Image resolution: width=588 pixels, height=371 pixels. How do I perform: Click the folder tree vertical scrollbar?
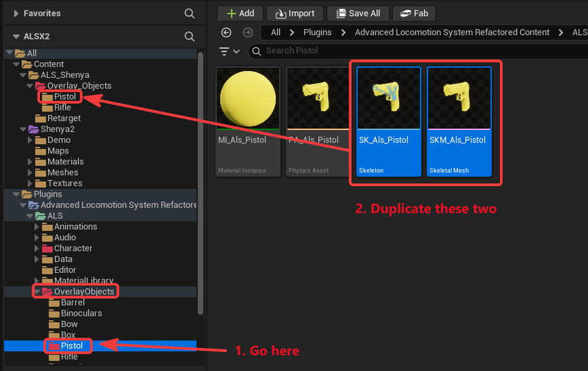click(x=201, y=183)
